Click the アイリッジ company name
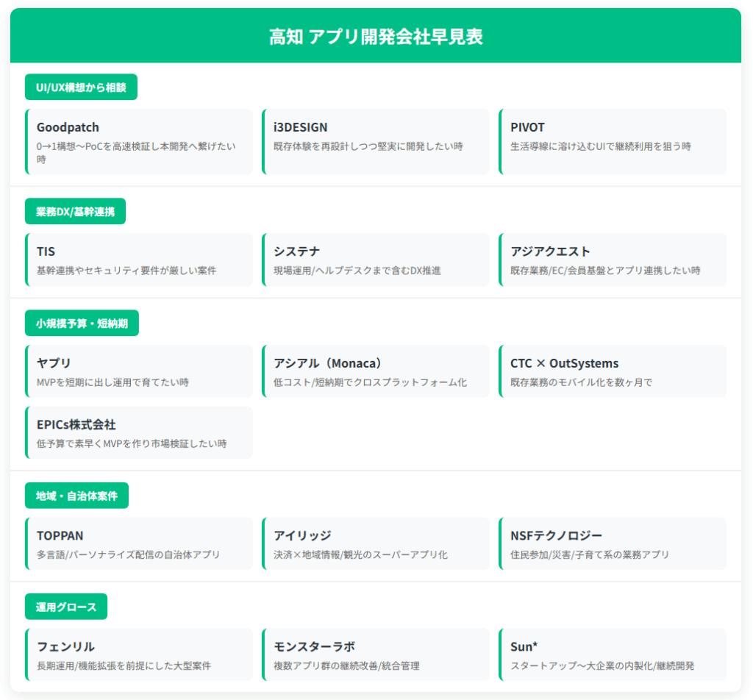Image resolution: width=753 pixels, height=700 pixels. [x=302, y=536]
